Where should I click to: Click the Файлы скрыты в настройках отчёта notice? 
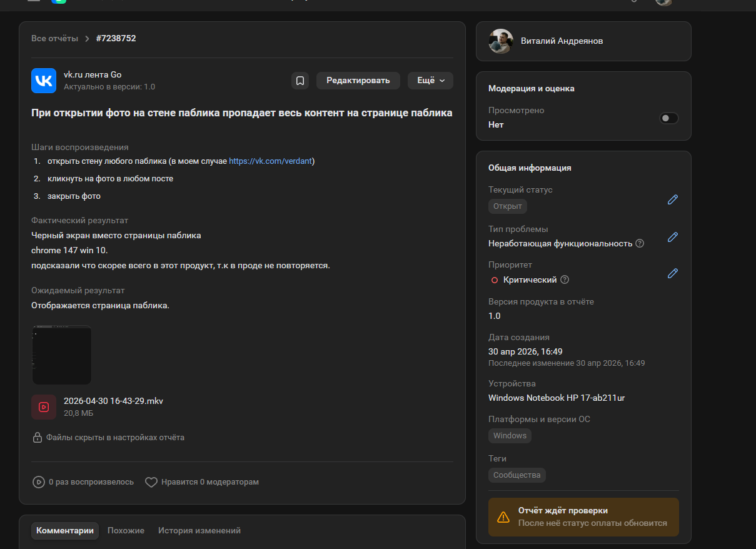coord(115,438)
